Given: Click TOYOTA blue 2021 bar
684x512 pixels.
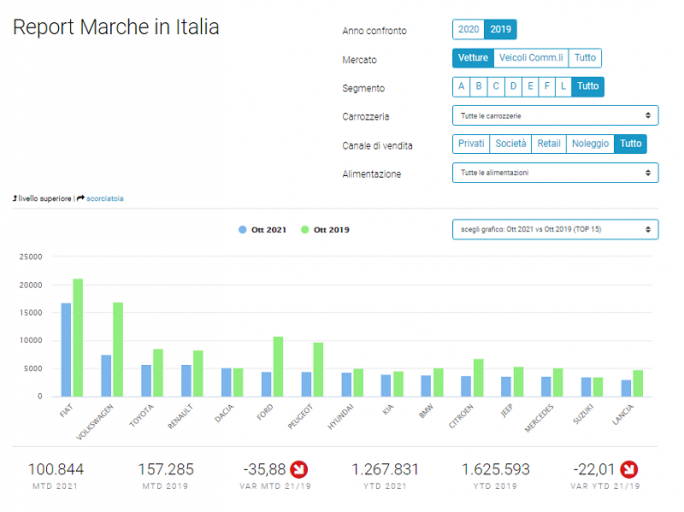Looking at the screenshot, I should 146,381.
